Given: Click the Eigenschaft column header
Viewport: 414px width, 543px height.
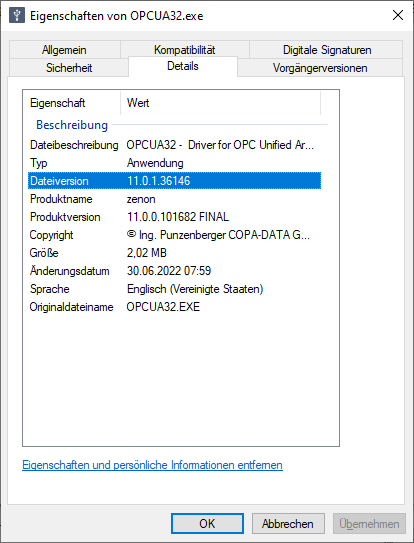Looking at the screenshot, I should pos(72,103).
